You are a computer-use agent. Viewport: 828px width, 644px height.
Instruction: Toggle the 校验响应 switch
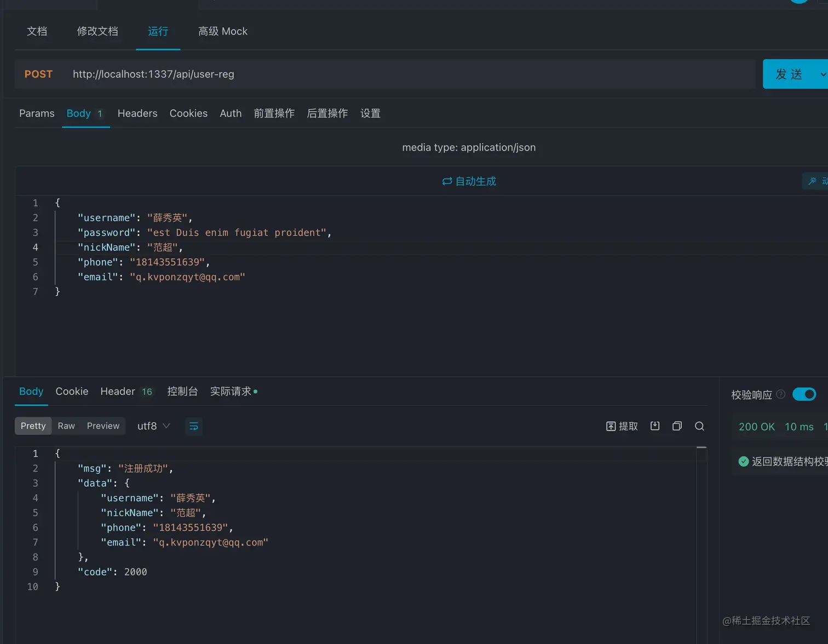(x=804, y=394)
